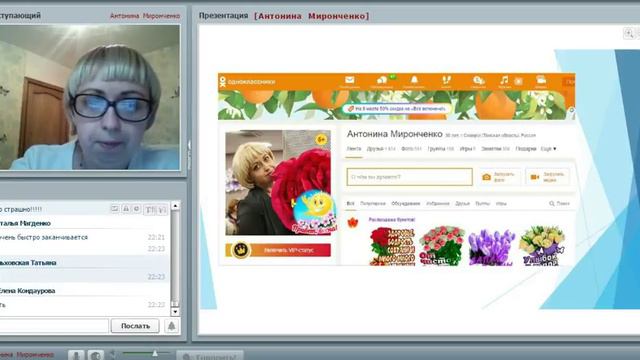Click the first icon in the chat toolbar

click(x=115, y=209)
